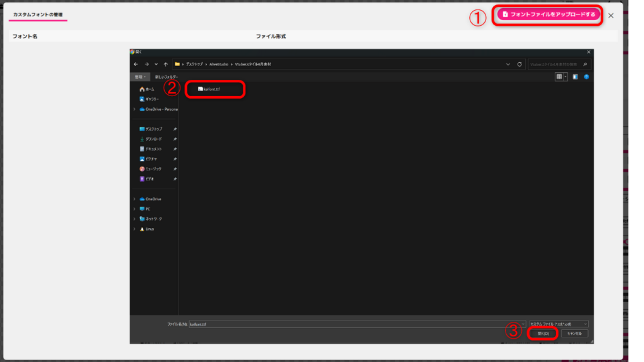This screenshot has height=362, width=644.
Task: Click Vtuberスタイル4月素材 in the address path
Action: [253, 64]
